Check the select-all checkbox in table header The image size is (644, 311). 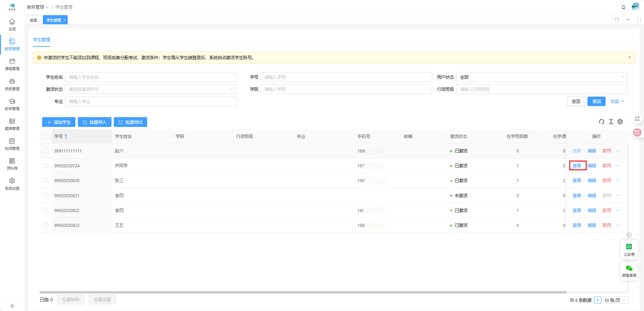46,136
